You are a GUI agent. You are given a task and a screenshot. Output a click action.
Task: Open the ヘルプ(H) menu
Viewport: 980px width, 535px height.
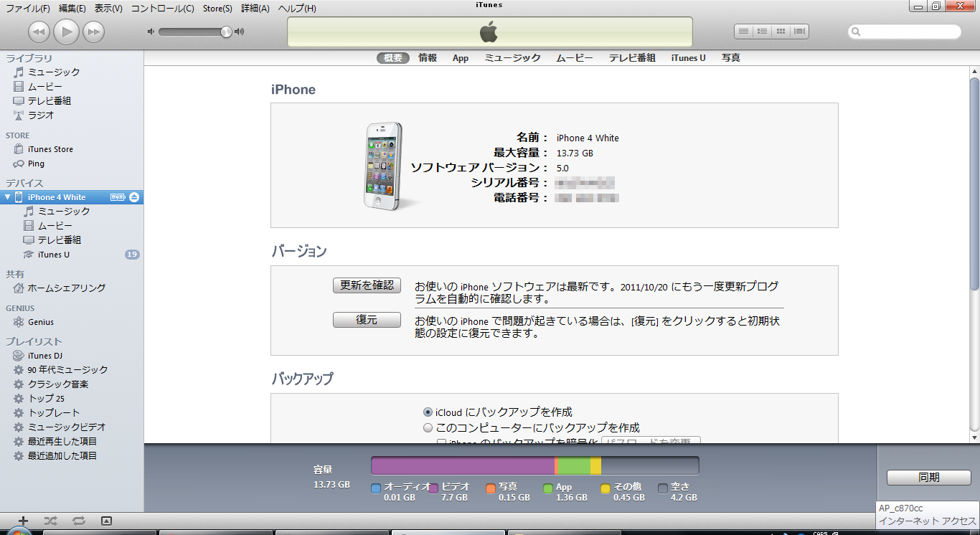point(297,9)
